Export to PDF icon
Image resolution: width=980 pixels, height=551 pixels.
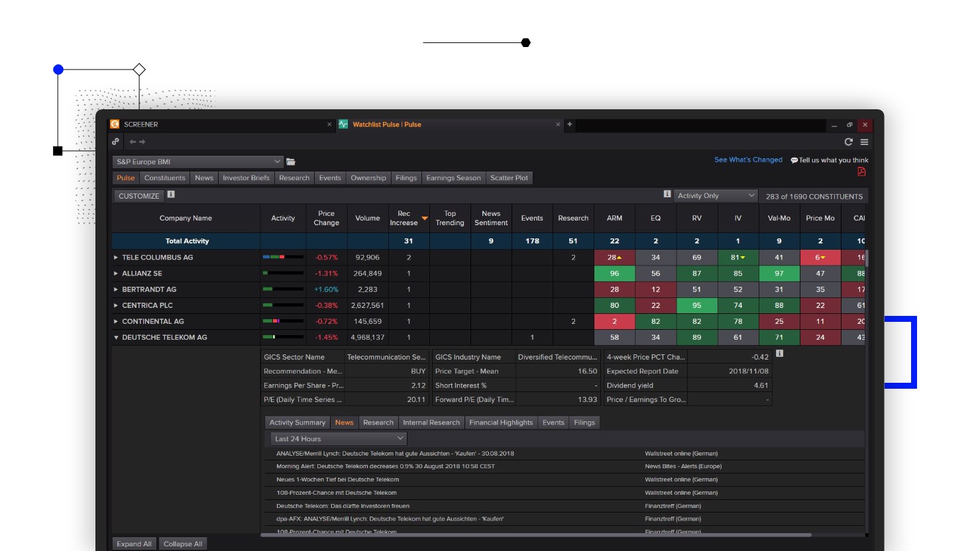[x=861, y=172]
